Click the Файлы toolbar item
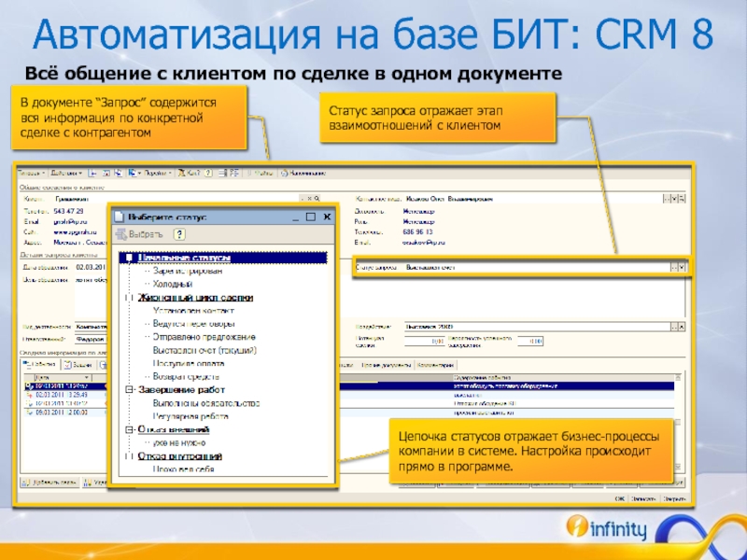 click(x=261, y=173)
